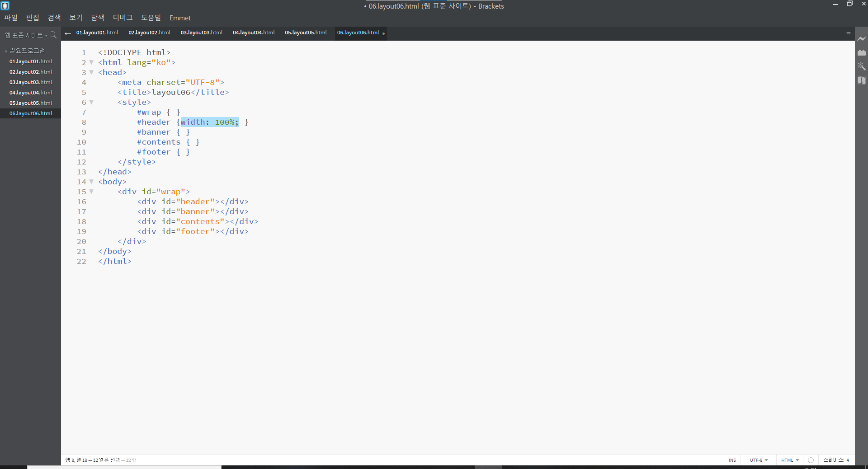
Task: Click the magic wand icon in right toolbar
Action: pyautogui.click(x=862, y=66)
